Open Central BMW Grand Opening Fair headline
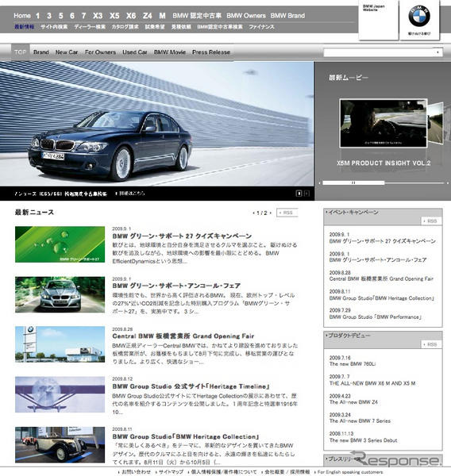 click(x=183, y=336)
